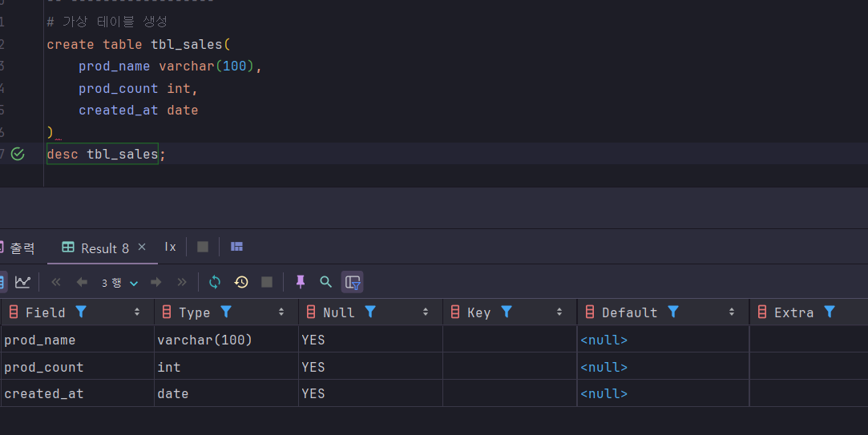The width and height of the screenshot is (868, 435).
Task: Toggle sort order on Null column
Action: 425,312
